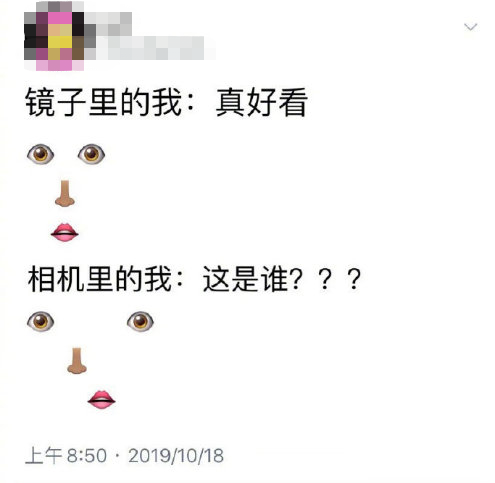This screenshot has height=483, width=495.
Task: Select left eye emoji under 真好看 line
Action: [40, 154]
